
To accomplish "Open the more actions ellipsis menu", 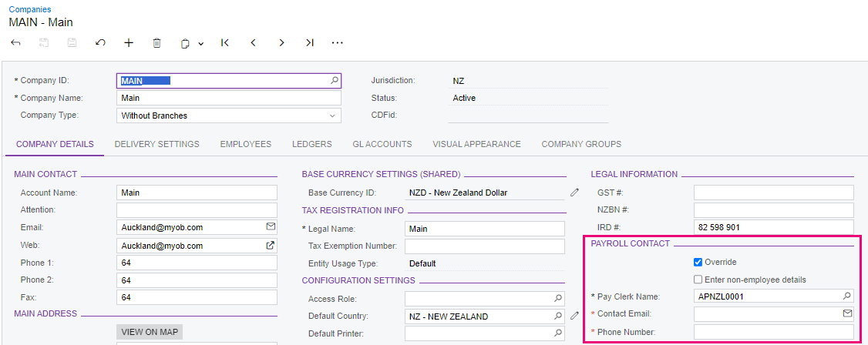I will tap(337, 43).
